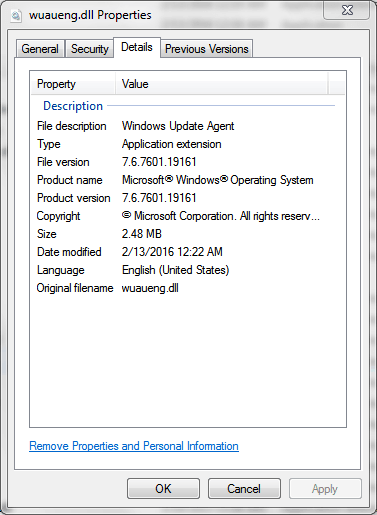Select Microsoft Windows Operating System value
Image resolution: width=377 pixels, height=515 pixels.
(x=218, y=180)
